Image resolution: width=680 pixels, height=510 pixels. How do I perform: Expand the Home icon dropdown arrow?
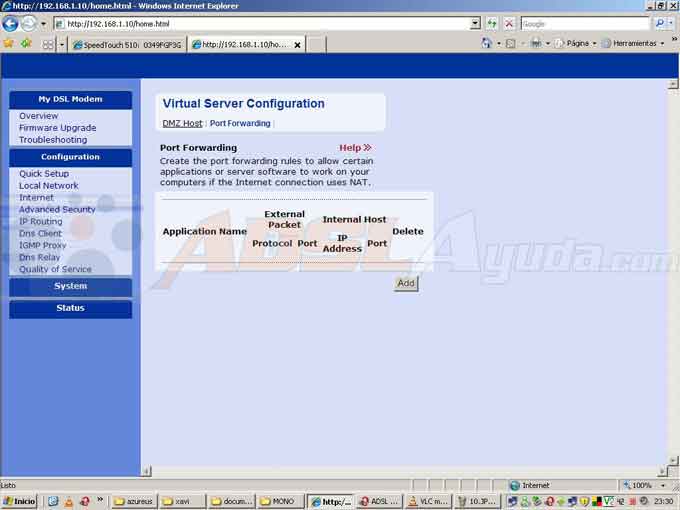click(499, 43)
